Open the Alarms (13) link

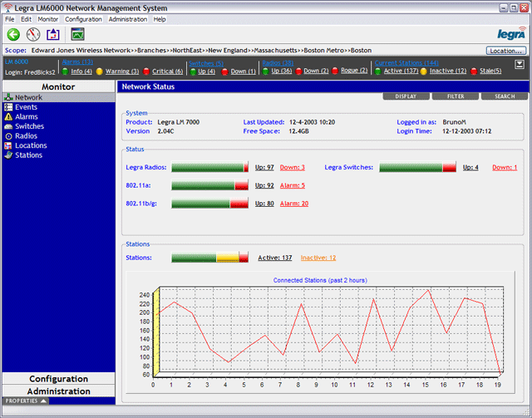click(77, 62)
